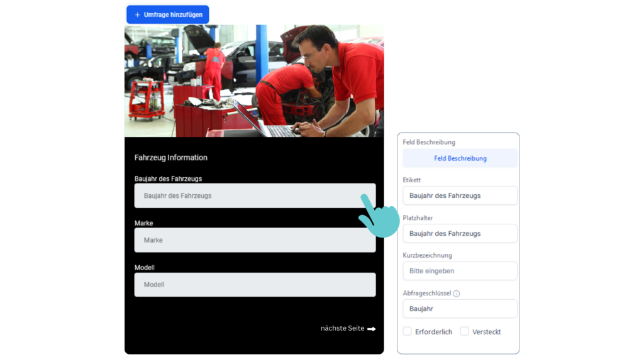Viewport: 644px width, 362px height.
Task: Click the Abfrageschlüssel field containing Baujahr
Action: [460, 309]
